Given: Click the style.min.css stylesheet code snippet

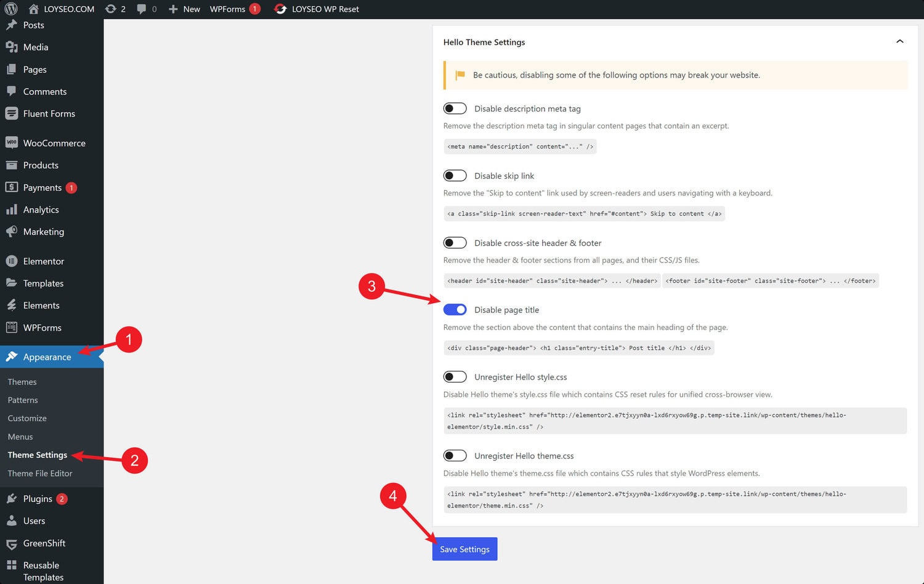Looking at the screenshot, I should click(675, 421).
